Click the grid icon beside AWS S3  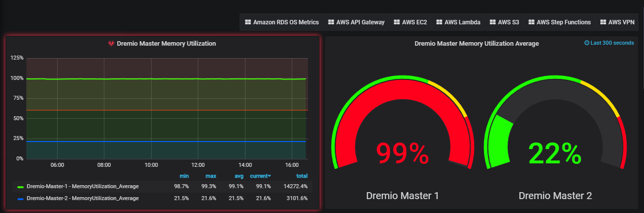(492, 22)
